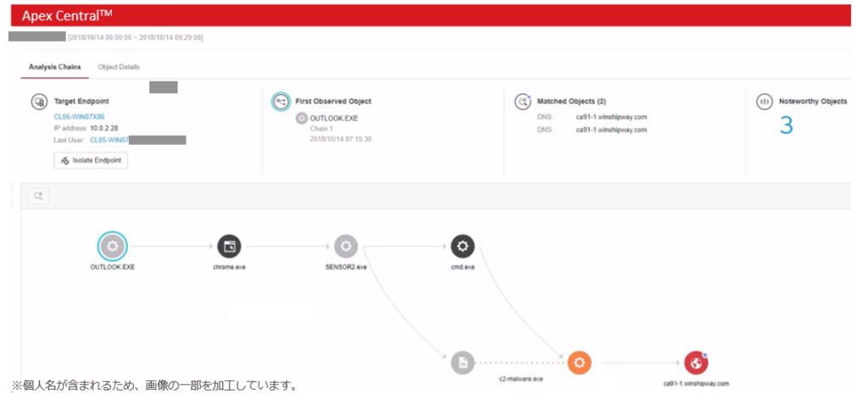Select the SENSOR2.exe process node

click(x=346, y=247)
